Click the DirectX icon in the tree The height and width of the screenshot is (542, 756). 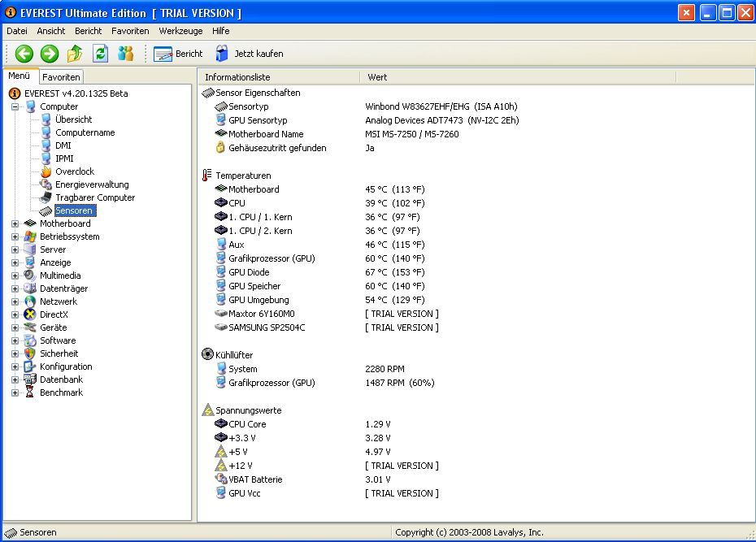[x=30, y=314]
